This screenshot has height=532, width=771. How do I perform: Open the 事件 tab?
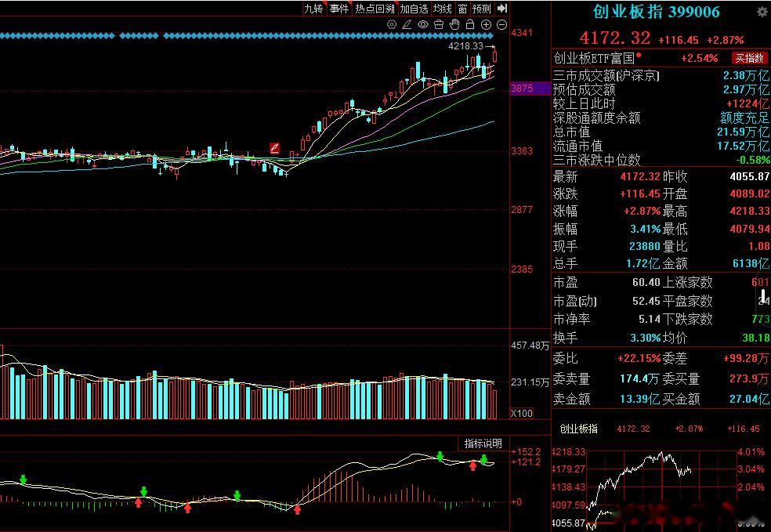[x=338, y=9]
